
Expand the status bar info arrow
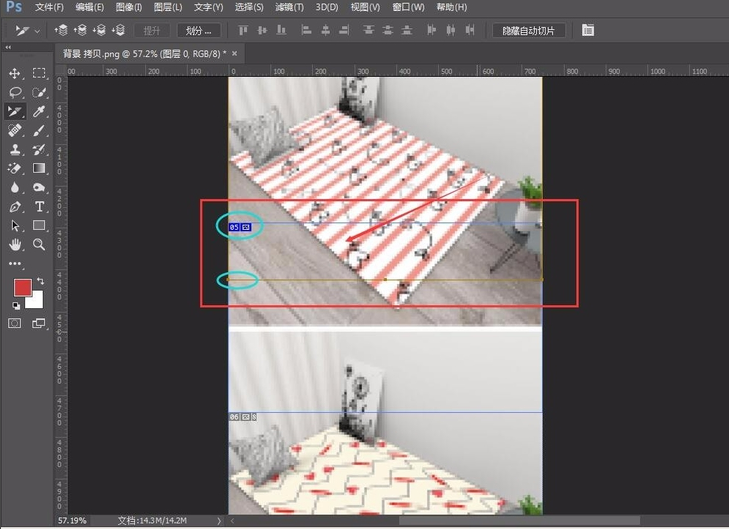pyautogui.click(x=220, y=521)
